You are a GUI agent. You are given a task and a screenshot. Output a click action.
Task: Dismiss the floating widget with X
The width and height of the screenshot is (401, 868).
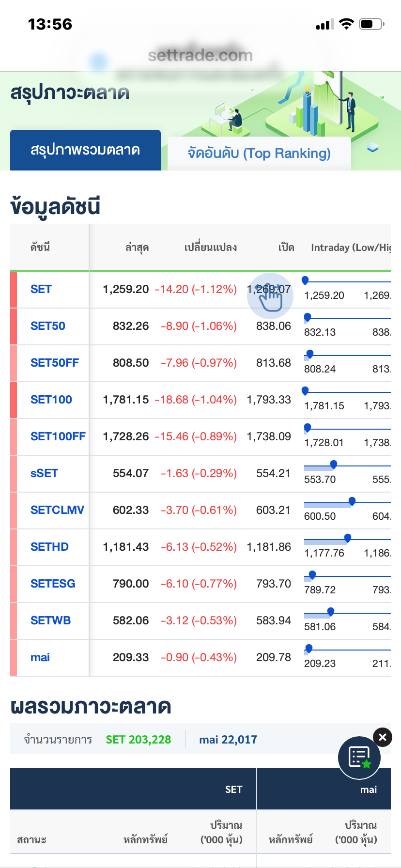383,737
